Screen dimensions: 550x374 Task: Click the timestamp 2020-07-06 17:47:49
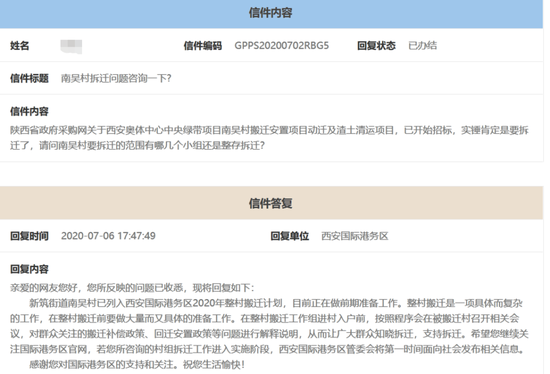tap(108, 236)
